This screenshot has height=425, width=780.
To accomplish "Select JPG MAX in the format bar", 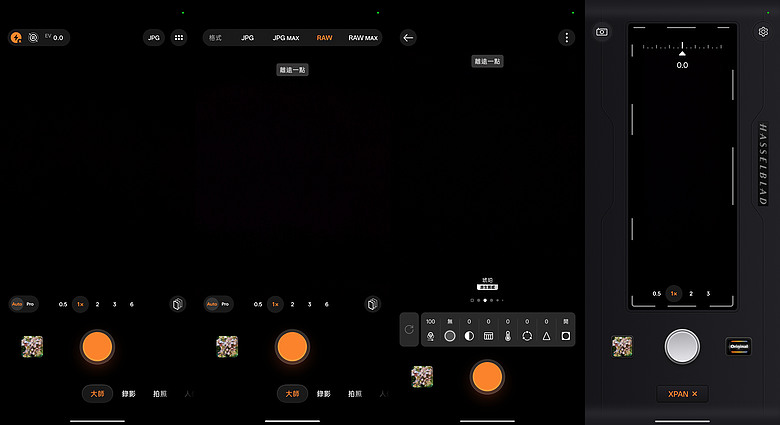I will pyautogui.click(x=286, y=38).
